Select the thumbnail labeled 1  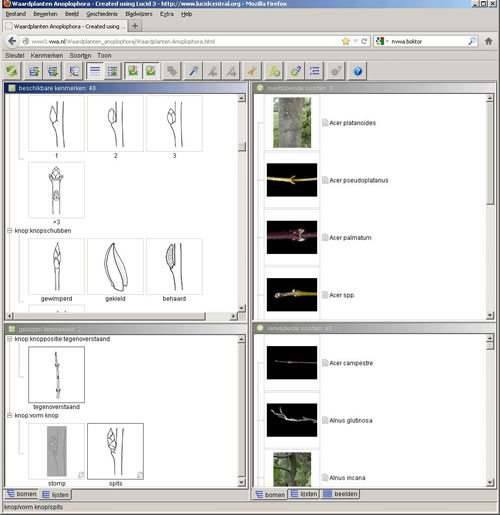coord(56,123)
